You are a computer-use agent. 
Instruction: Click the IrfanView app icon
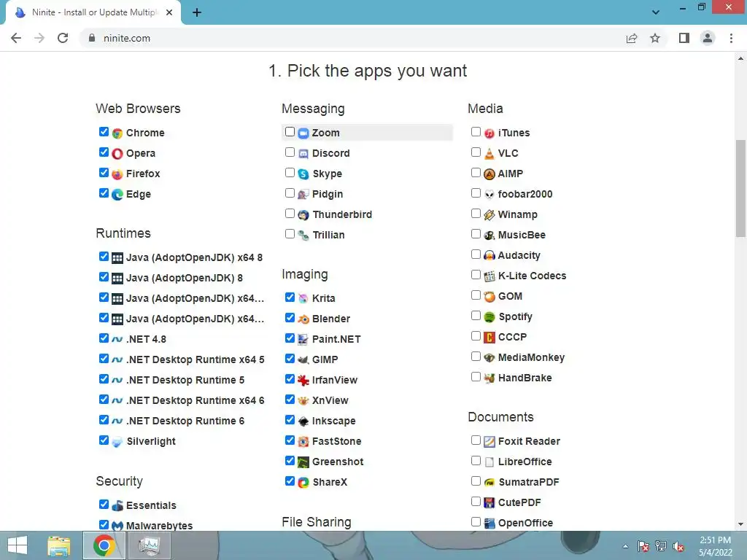(303, 381)
